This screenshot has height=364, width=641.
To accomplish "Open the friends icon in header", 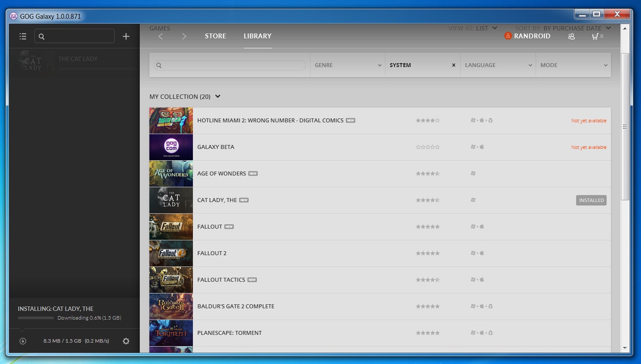I will [x=571, y=37].
